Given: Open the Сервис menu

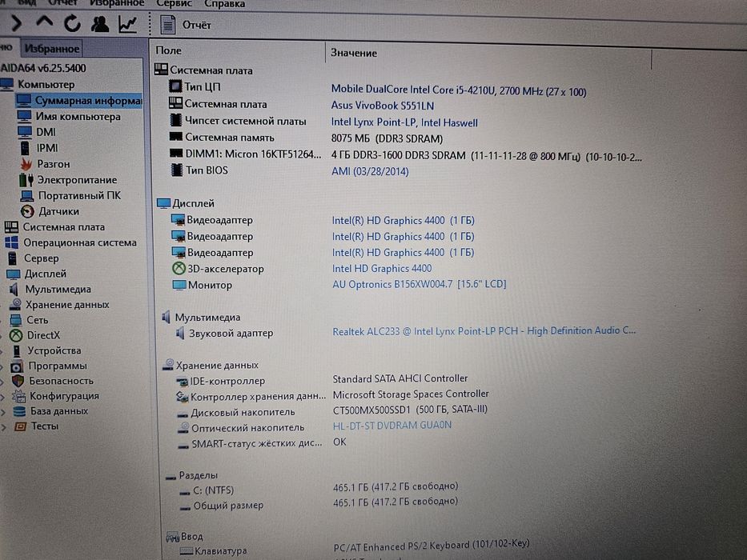Looking at the screenshot, I should 175,4.
